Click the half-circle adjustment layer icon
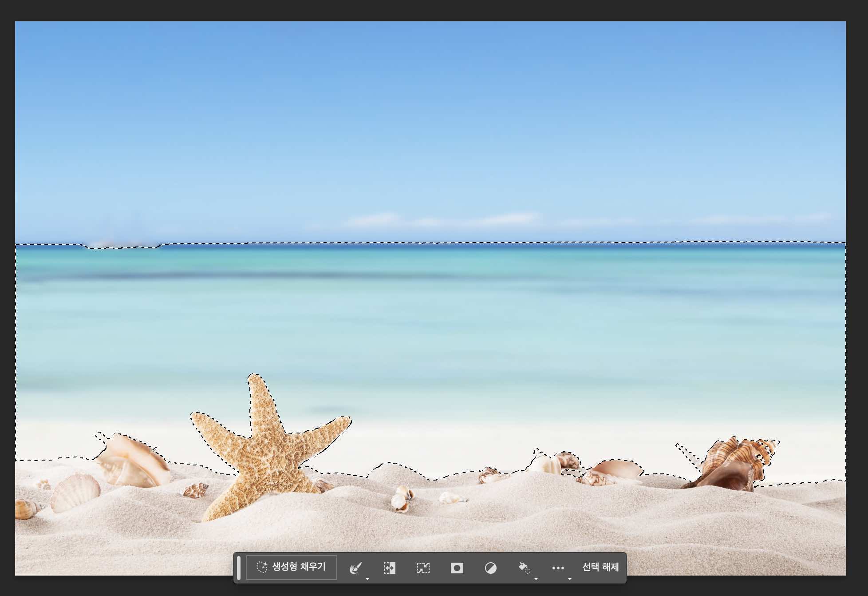This screenshot has width=868, height=596. point(490,568)
